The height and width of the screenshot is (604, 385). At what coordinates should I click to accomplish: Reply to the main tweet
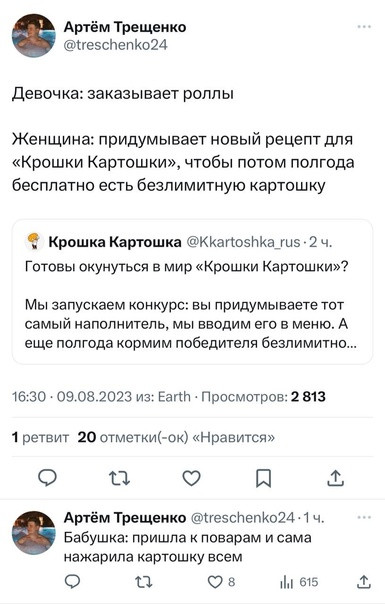click(47, 478)
